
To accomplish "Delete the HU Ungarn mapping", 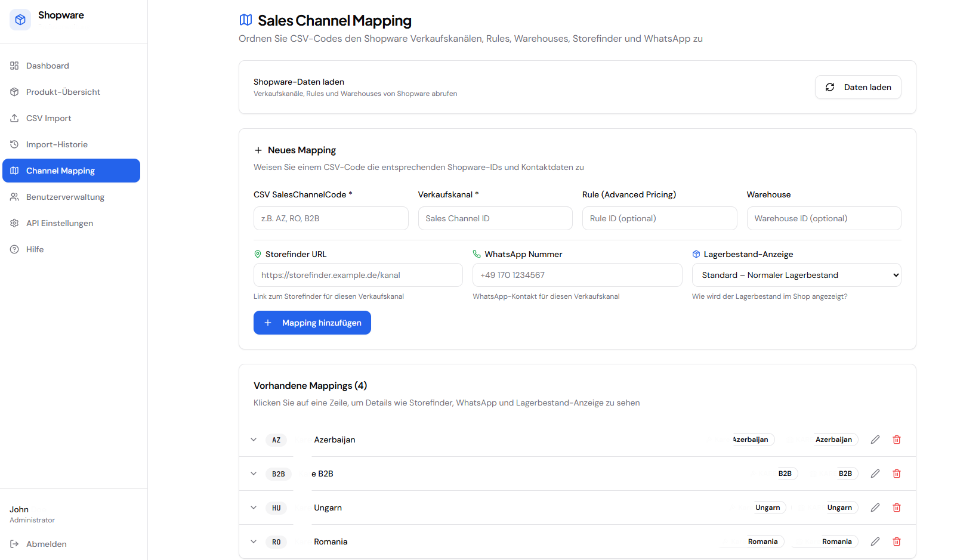I will pyautogui.click(x=897, y=508).
